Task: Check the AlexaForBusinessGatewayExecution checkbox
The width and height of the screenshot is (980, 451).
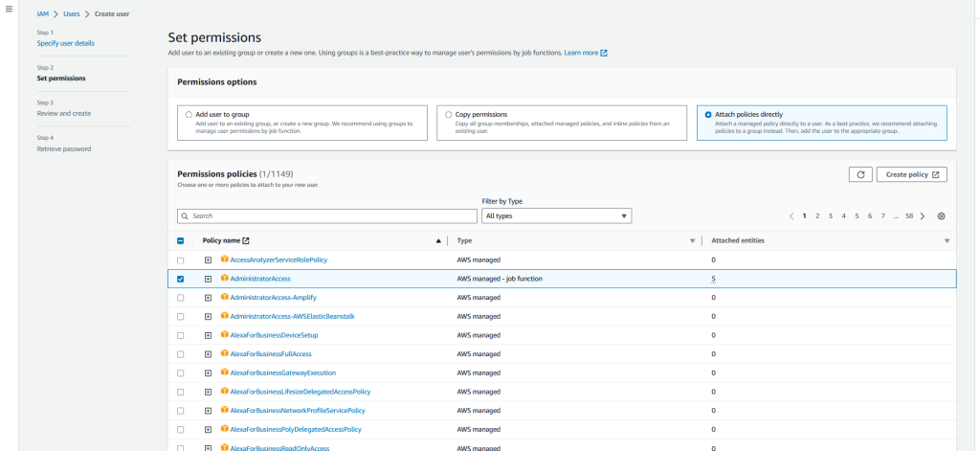Action: 181,372
